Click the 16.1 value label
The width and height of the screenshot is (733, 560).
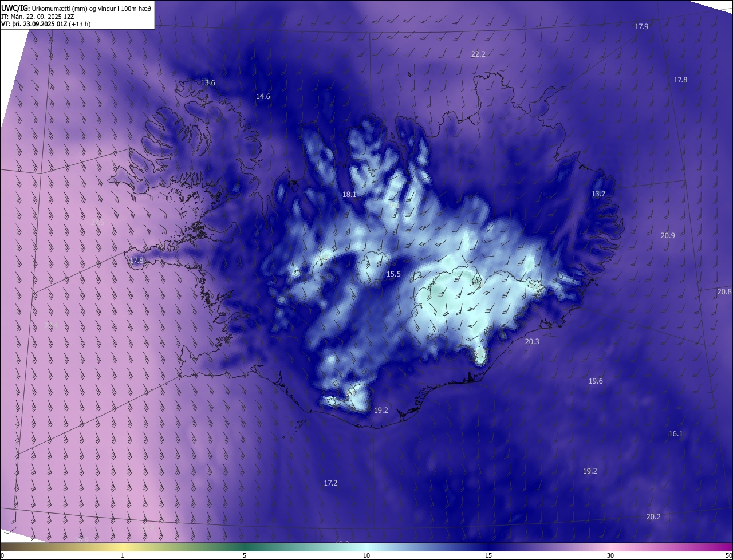point(676,433)
